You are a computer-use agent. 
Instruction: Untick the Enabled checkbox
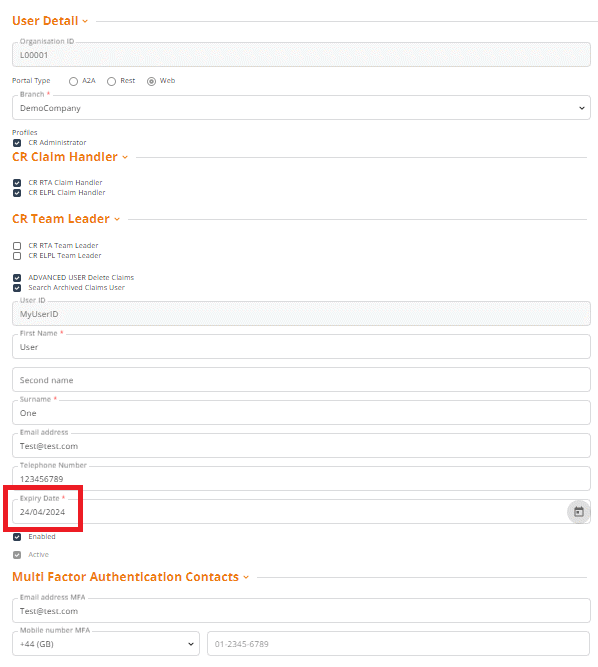17,537
